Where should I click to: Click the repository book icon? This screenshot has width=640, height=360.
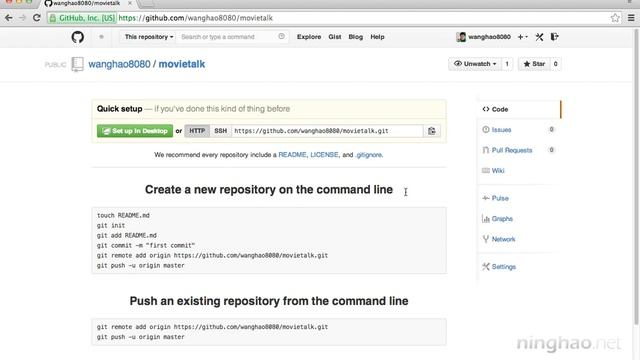tap(77, 64)
